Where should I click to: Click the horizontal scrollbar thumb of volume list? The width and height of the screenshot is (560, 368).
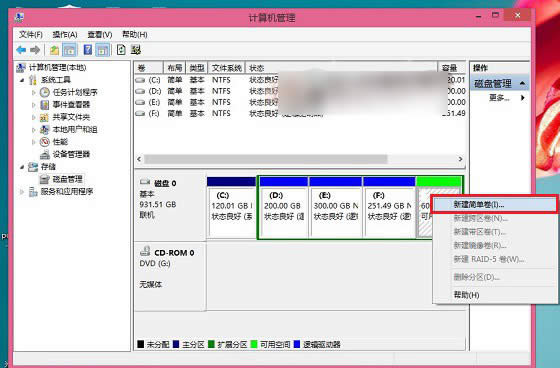[x=266, y=159]
